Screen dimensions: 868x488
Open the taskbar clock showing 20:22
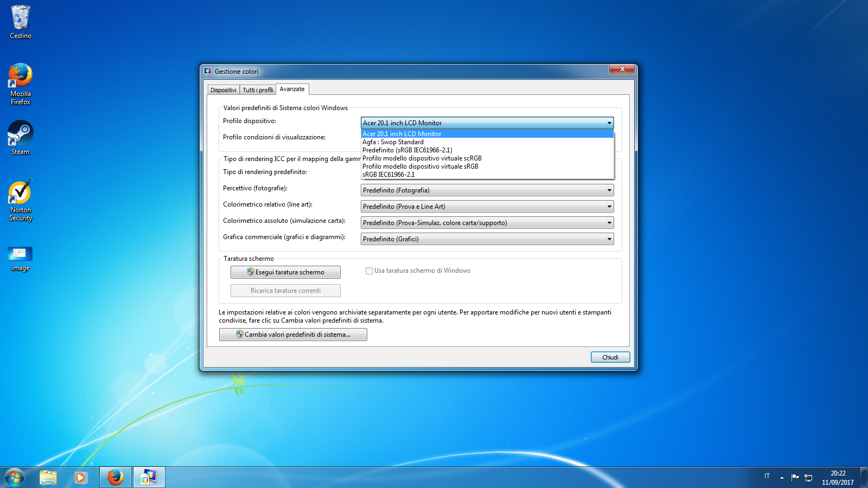pyautogui.click(x=838, y=477)
